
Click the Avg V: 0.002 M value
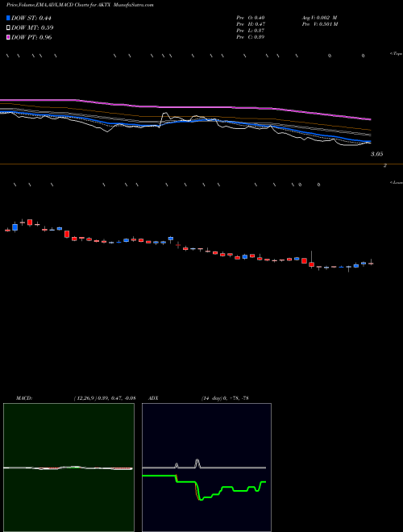(x=319, y=18)
